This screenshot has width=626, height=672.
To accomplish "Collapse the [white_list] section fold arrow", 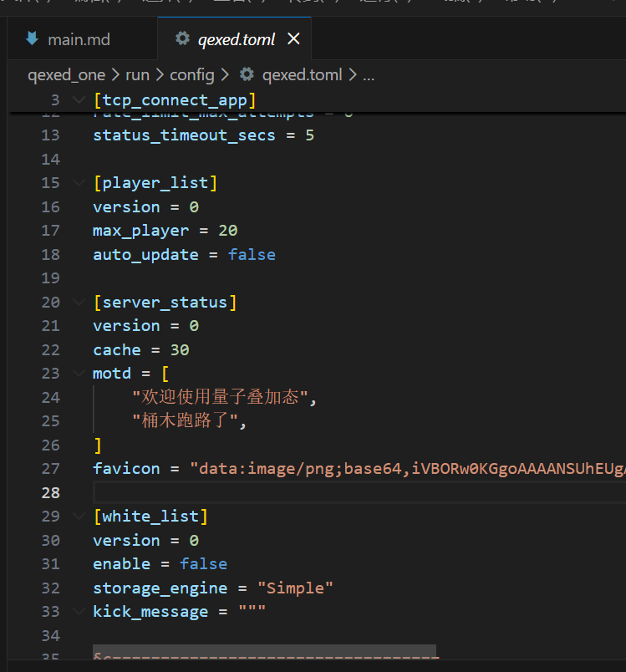I will tap(79, 517).
